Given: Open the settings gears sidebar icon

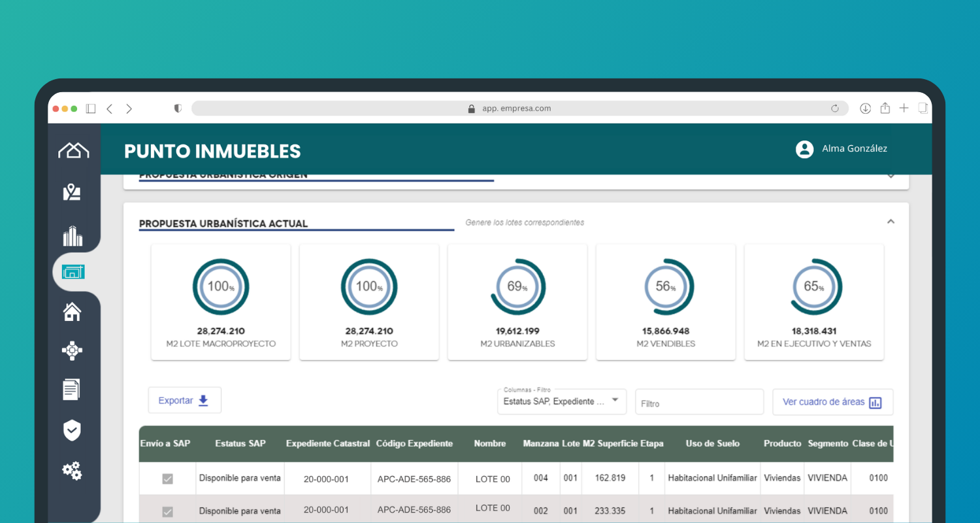Looking at the screenshot, I should [x=72, y=471].
